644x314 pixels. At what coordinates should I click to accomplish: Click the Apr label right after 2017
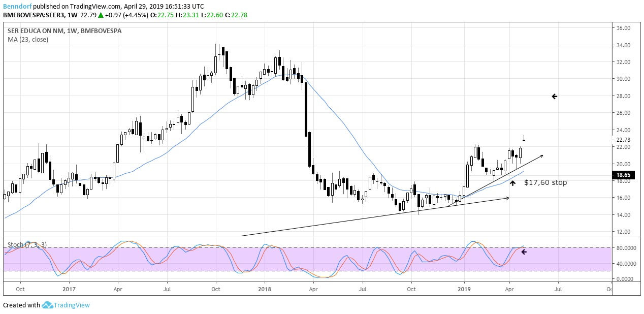117,290
